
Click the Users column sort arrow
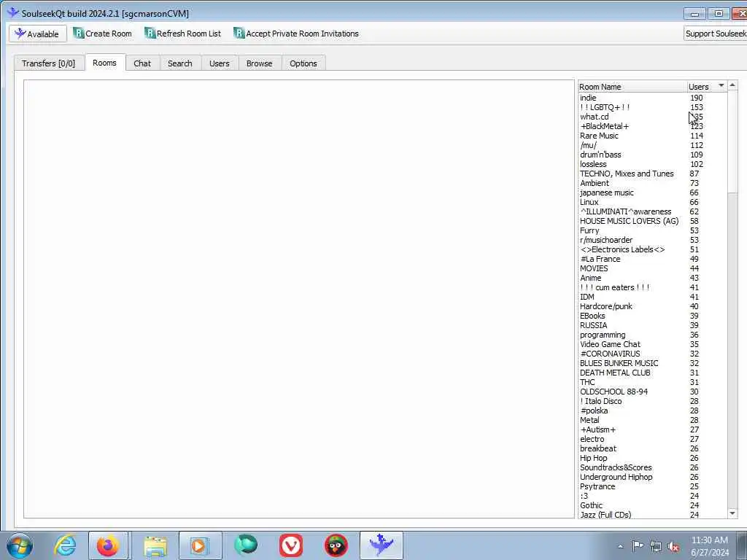[x=721, y=86]
